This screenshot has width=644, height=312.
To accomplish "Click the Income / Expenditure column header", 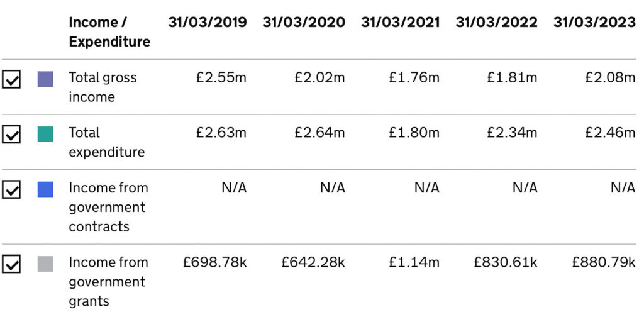I will tap(109, 32).
